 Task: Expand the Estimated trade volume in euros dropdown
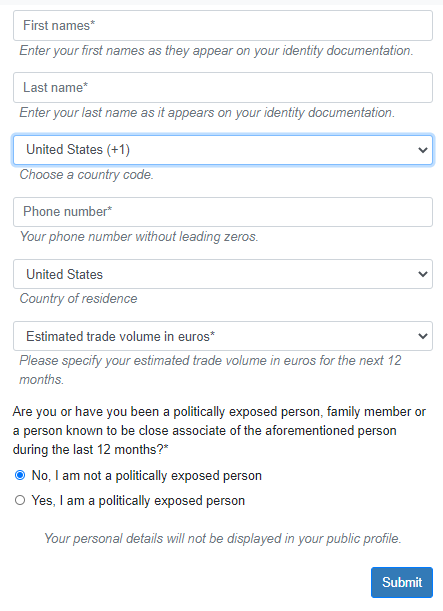pyautogui.click(x=223, y=336)
